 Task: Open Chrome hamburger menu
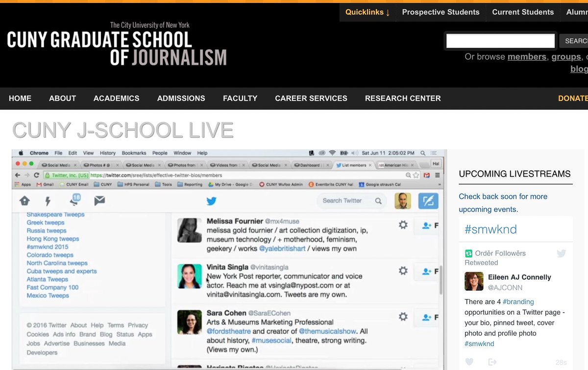point(437,175)
